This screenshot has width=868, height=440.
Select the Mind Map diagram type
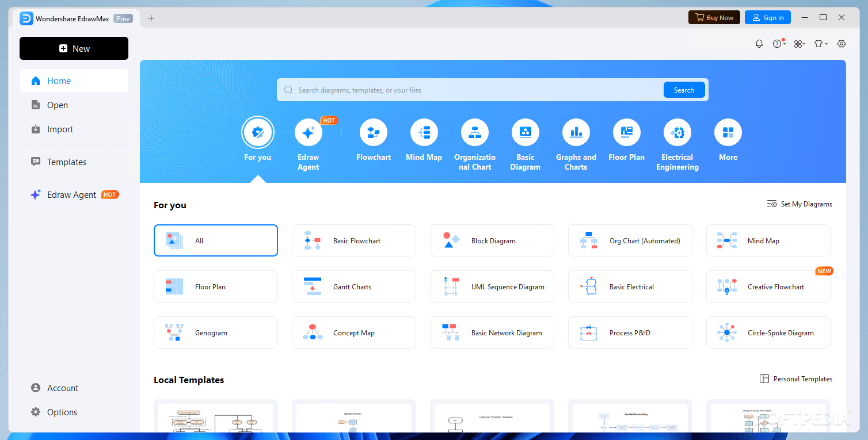pos(424,140)
